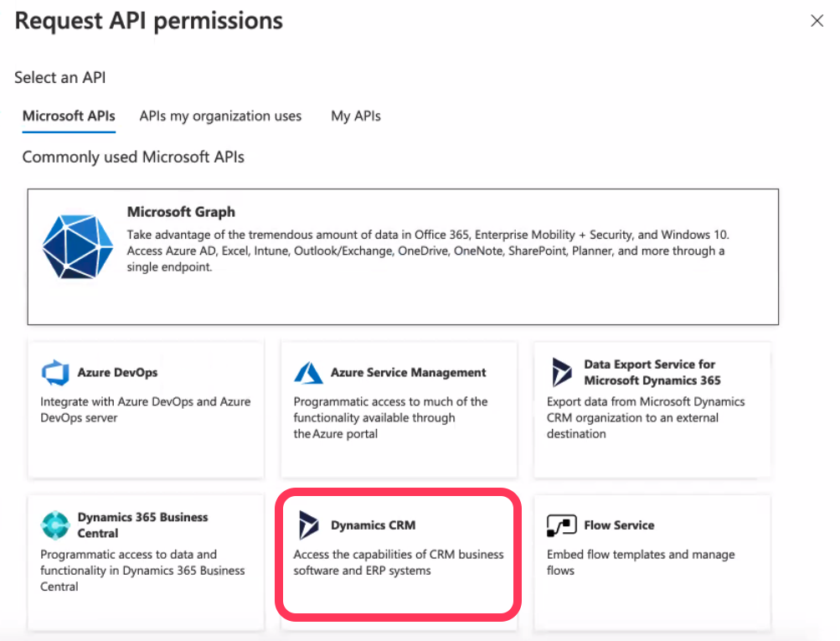
Task: Go to the My APIs tab
Action: (356, 116)
